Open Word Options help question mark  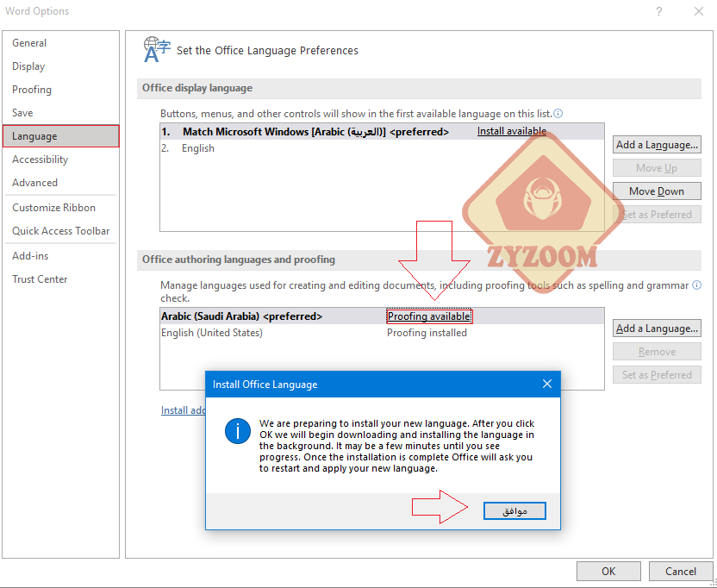pos(659,11)
